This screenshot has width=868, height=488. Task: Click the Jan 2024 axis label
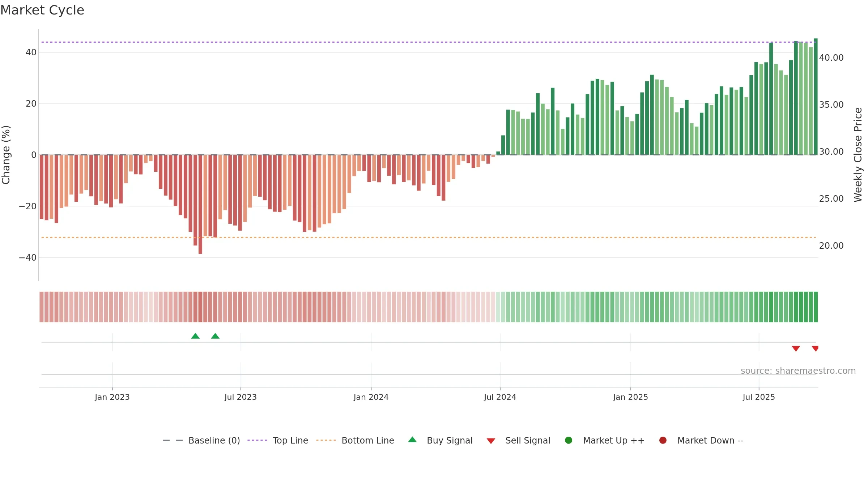coord(371,397)
